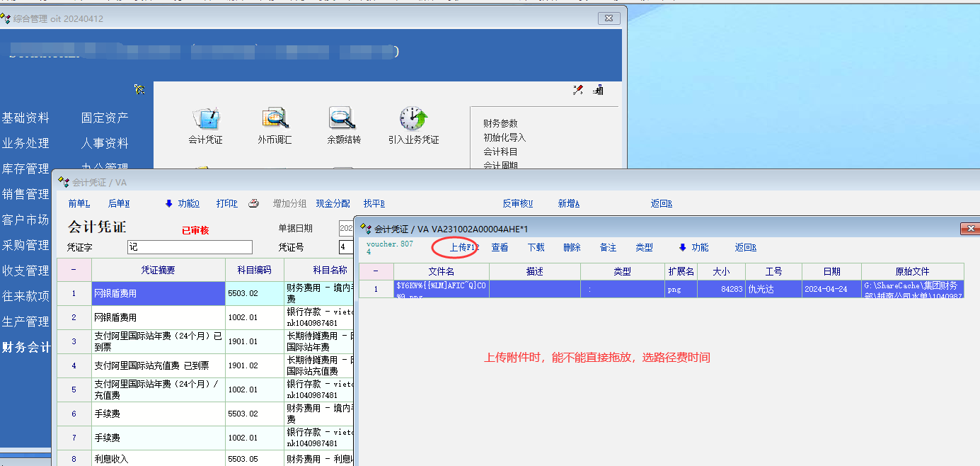The height and width of the screenshot is (466, 980).
Task: Launch the 余额结转 magnifier icon
Action: pyautogui.click(x=343, y=119)
